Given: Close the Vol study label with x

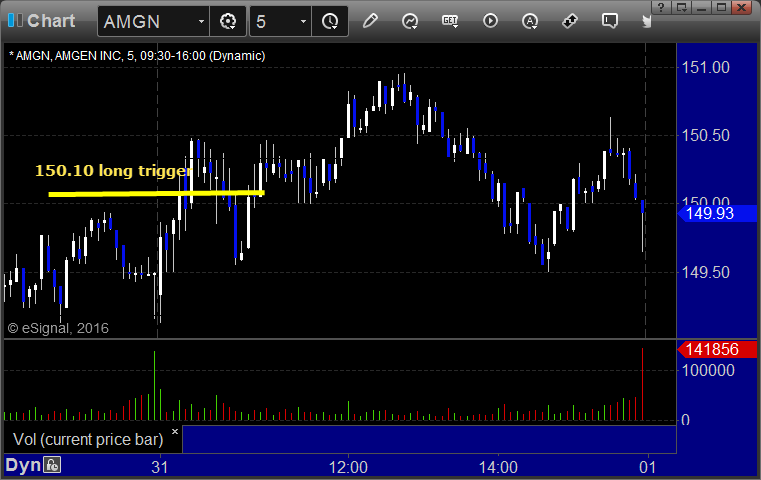Looking at the screenshot, I should coord(175,431).
